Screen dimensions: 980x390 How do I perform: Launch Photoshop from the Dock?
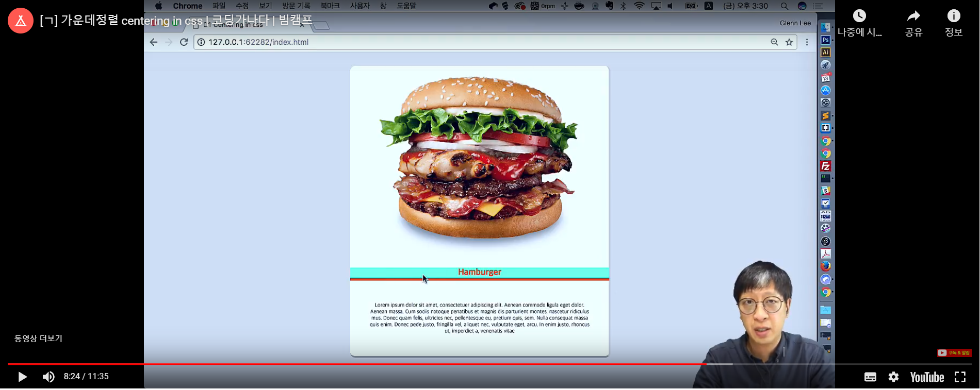tap(826, 40)
